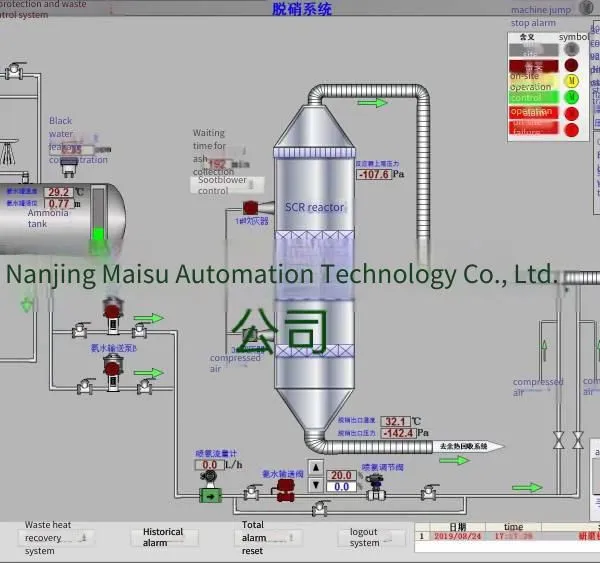Screen dimensions: 600x563
Task: Click the 脱硝系统 title at the top
Action: tap(302, 9)
